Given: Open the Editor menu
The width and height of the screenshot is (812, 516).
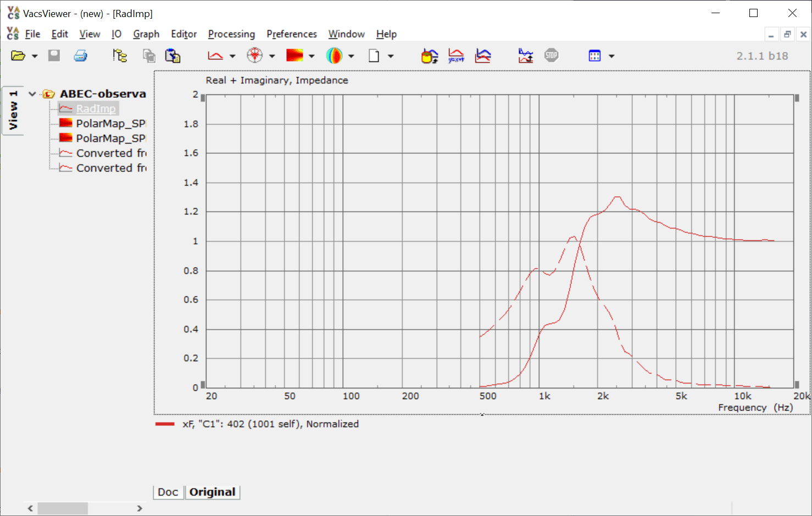Looking at the screenshot, I should (183, 34).
